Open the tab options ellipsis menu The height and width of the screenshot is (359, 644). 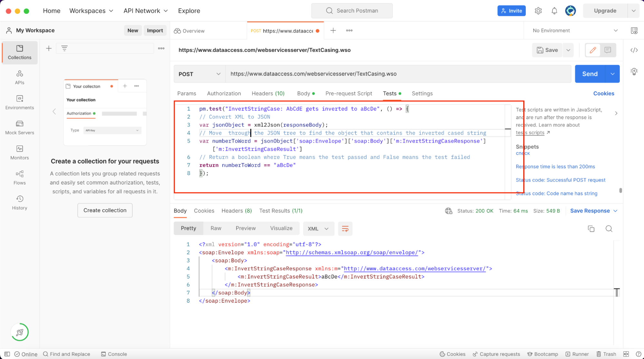coord(349,31)
